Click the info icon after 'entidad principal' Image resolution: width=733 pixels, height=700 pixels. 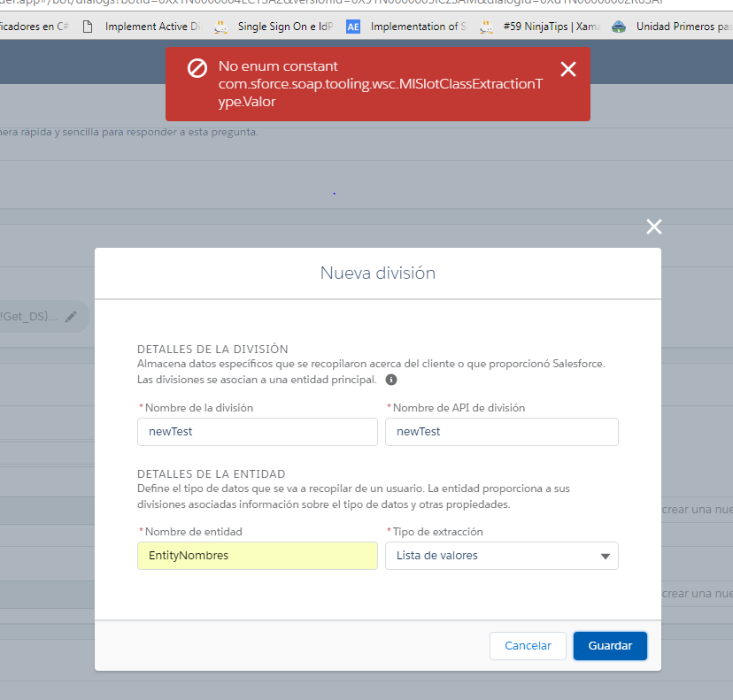coord(390,380)
